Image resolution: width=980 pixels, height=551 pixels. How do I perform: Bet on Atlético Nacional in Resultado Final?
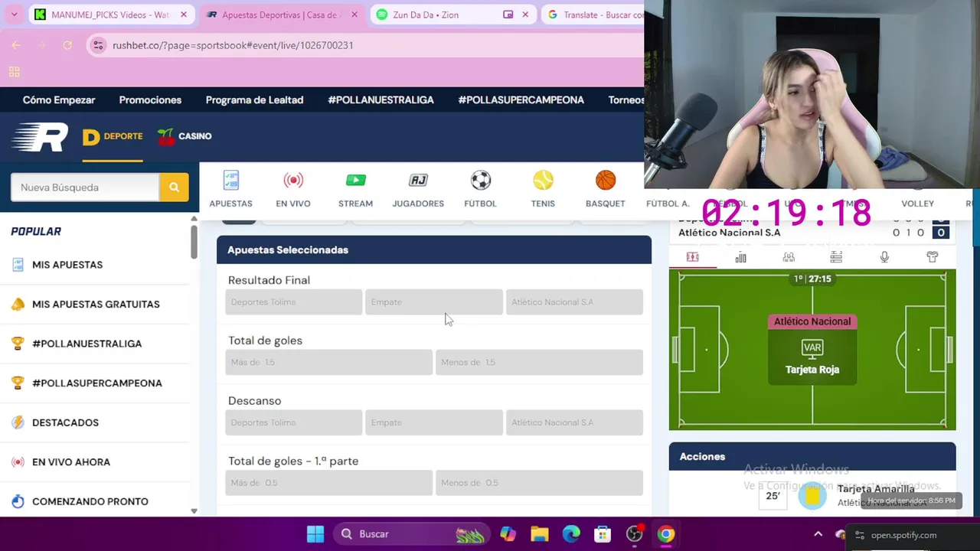point(574,302)
